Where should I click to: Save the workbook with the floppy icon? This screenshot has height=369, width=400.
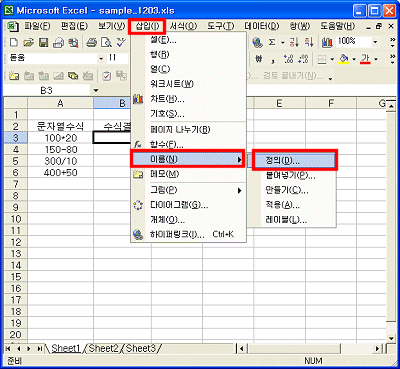point(44,42)
